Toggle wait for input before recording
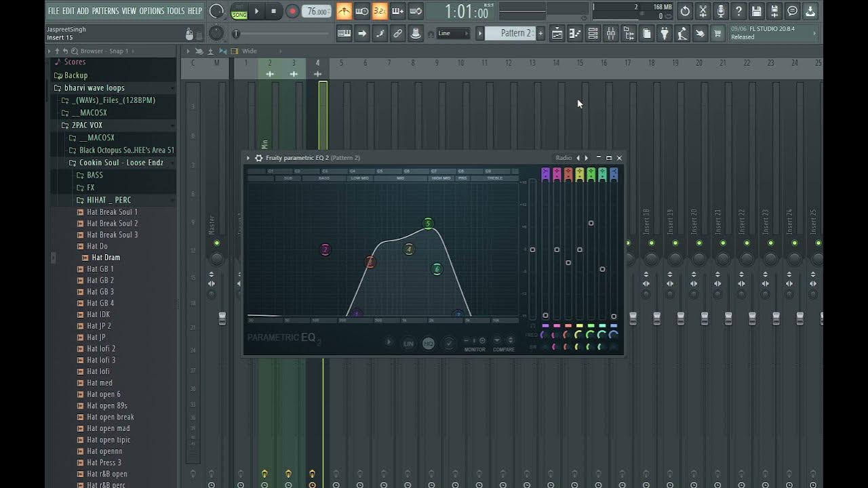The height and width of the screenshot is (488, 868). point(362,11)
